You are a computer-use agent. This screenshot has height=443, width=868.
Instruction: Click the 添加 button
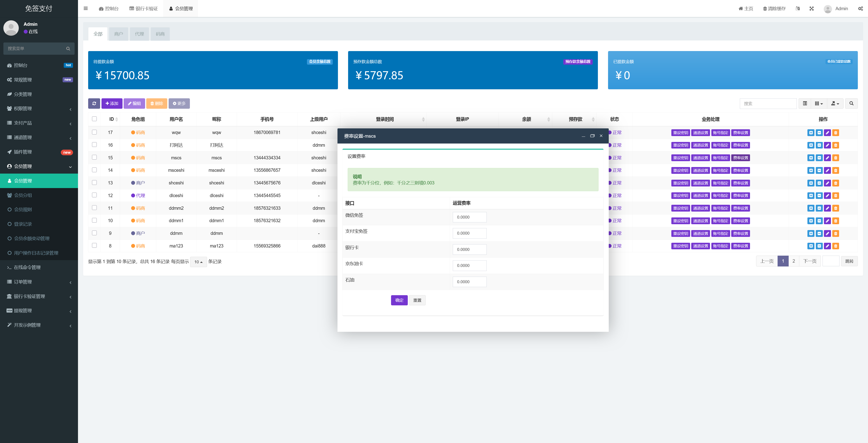pyautogui.click(x=111, y=104)
